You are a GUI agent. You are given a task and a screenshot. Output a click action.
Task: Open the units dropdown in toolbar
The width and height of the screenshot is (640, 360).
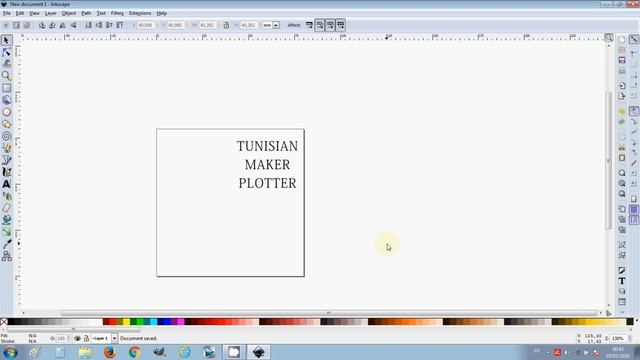click(x=276, y=25)
